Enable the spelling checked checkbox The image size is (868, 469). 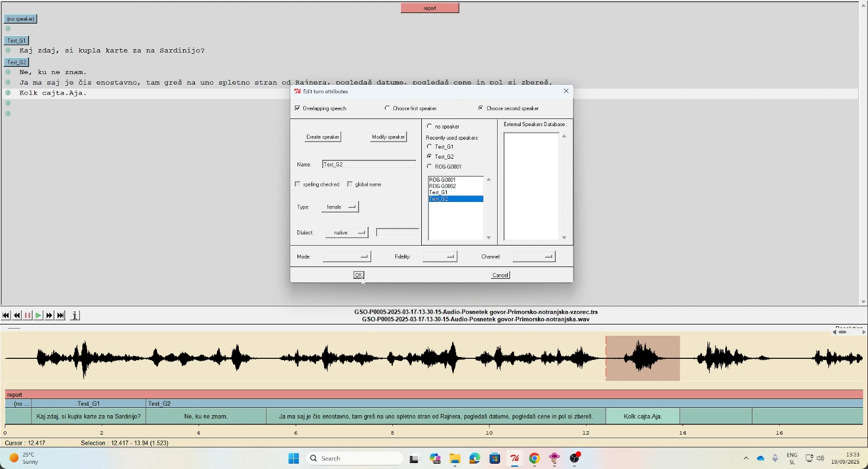297,184
